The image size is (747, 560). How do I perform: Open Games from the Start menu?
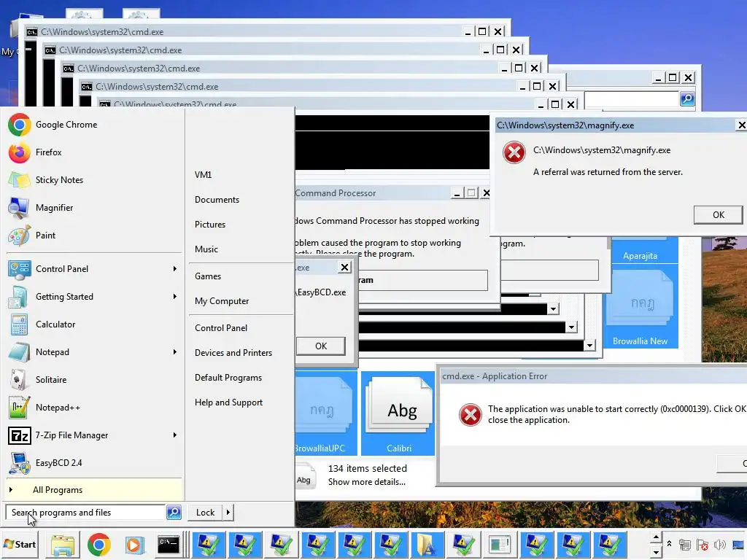click(x=208, y=276)
